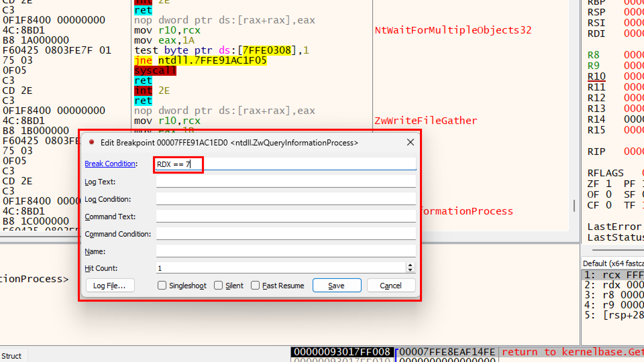Open the Default x64 fastcall calling convention dropdown
This screenshot has height=362, width=644.
click(x=612, y=263)
